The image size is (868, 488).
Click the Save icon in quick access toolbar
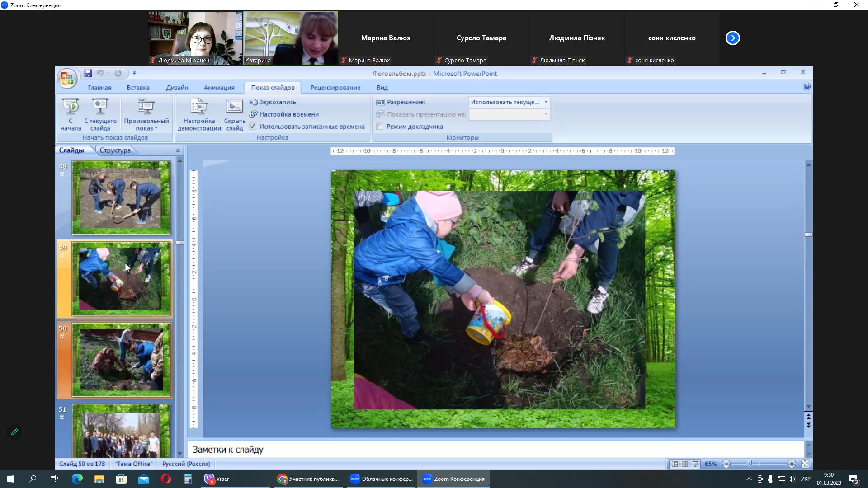coord(88,73)
